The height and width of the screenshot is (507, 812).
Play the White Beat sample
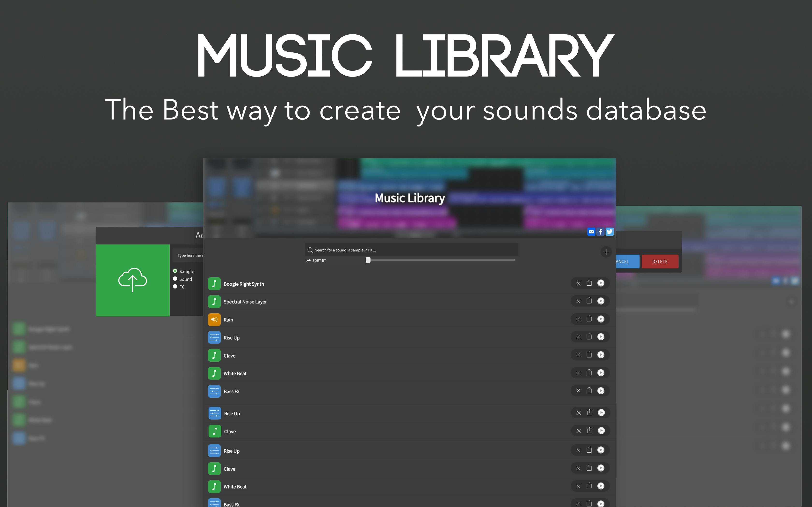(601, 373)
